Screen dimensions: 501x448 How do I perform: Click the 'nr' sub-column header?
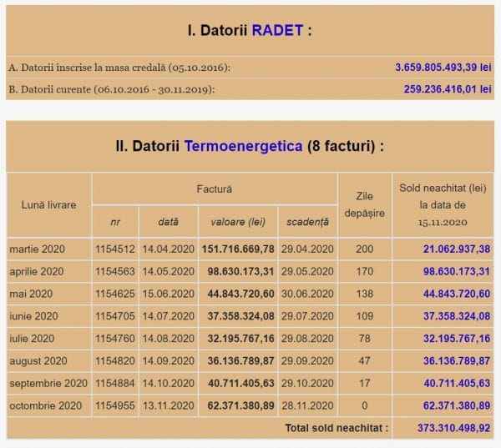115,222
